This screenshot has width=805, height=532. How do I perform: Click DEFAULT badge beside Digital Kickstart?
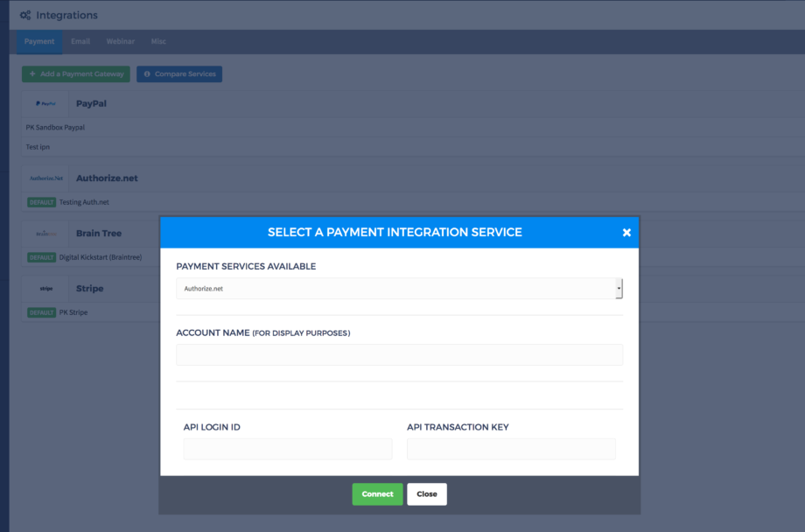[42, 257]
